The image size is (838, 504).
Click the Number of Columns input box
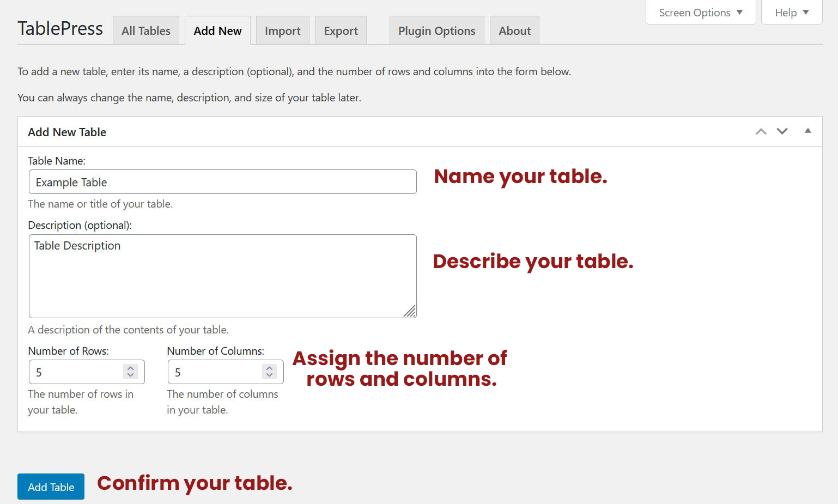[215, 372]
